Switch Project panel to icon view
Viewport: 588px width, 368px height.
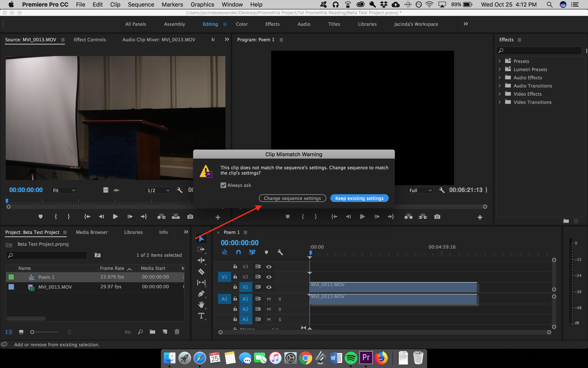click(21, 332)
